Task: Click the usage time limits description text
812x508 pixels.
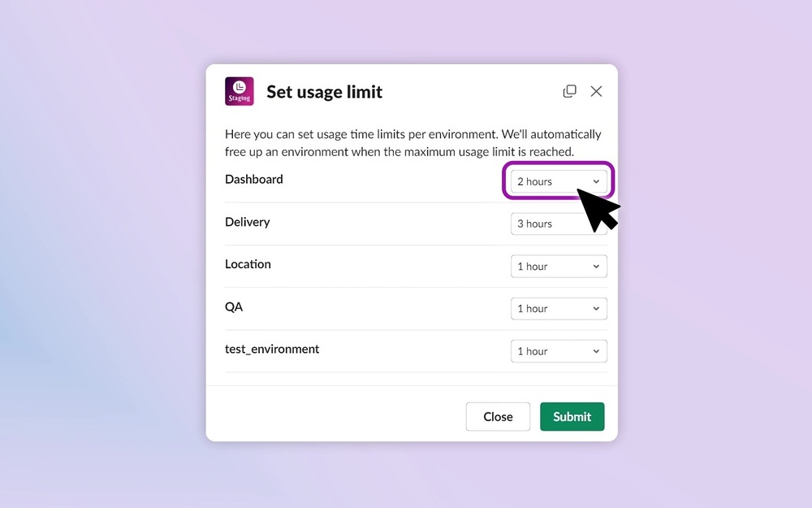Action: tap(412, 143)
